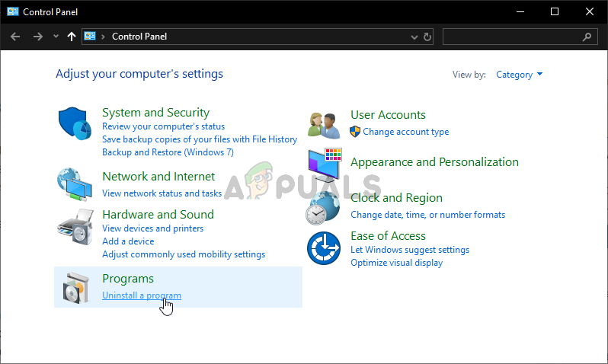Open Change account type link
The image size is (608, 364).
coord(405,132)
